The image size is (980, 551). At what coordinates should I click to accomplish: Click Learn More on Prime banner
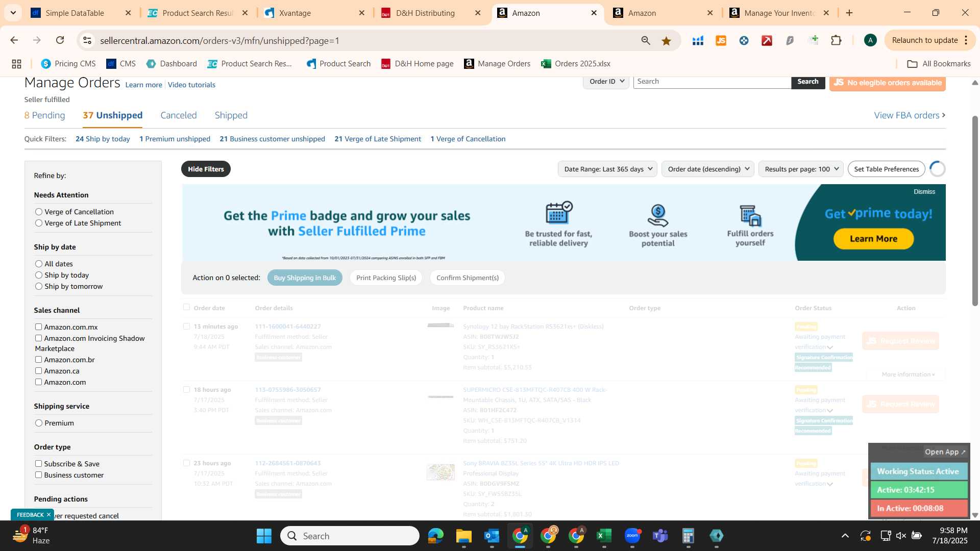click(x=873, y=239)
